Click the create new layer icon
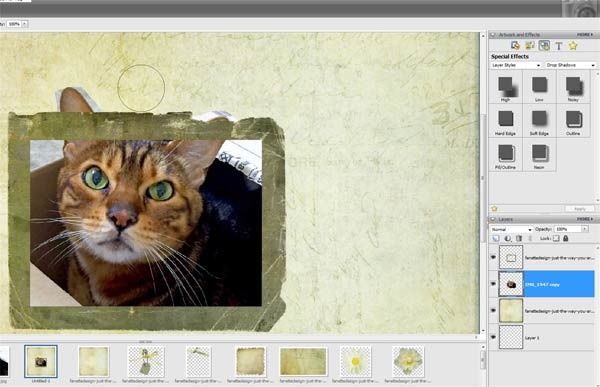Screen dimensions: 600x387 [x=496, y=238]
